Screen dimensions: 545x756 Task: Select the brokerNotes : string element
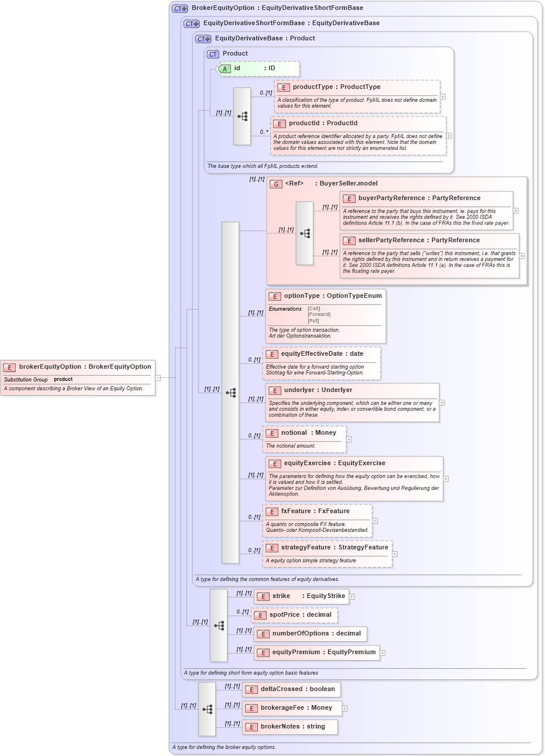[290, 727]
